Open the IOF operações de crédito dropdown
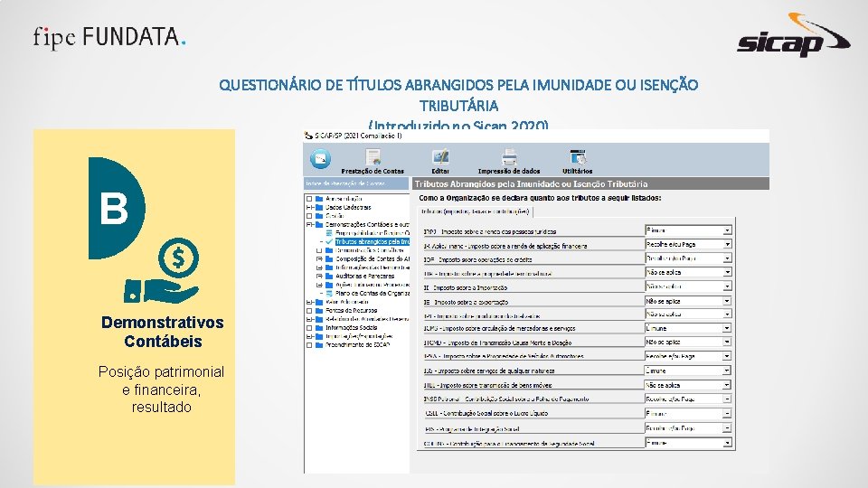868x488 pixels. [x=727, y=258]
